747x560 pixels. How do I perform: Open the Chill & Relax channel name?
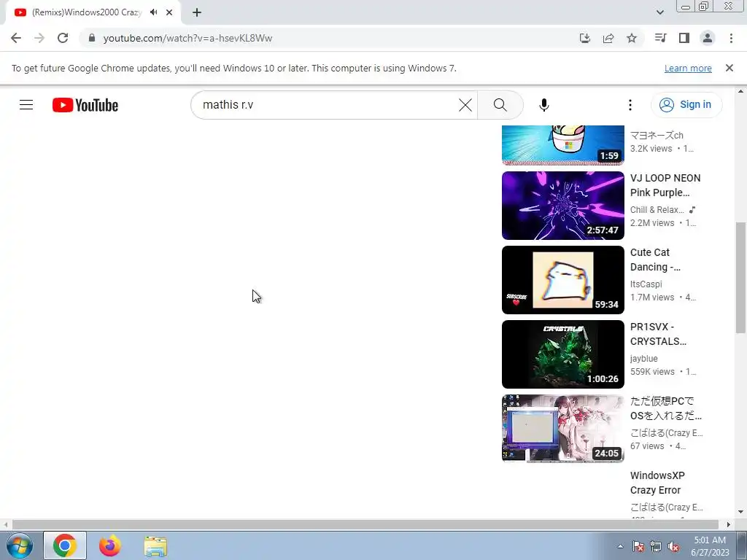[657, 210]
